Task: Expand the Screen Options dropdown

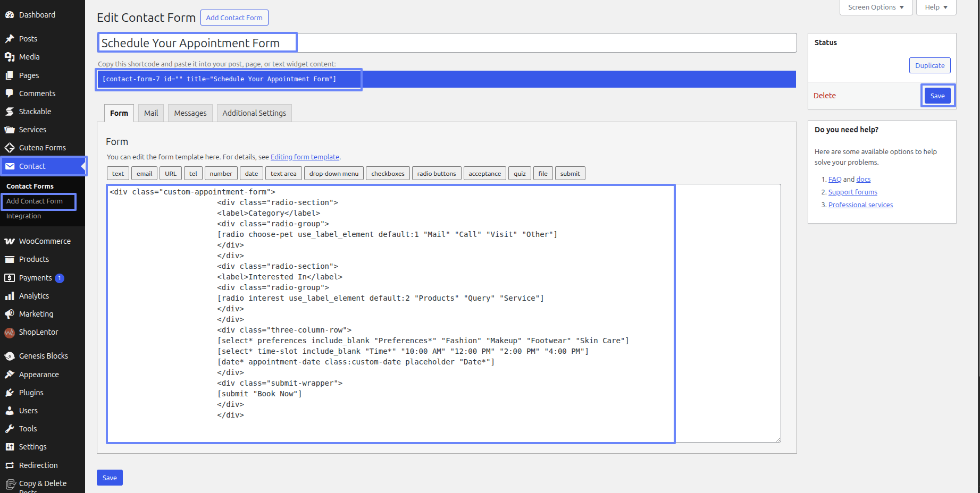Action: pyautogui.click(x=875, y=7)
